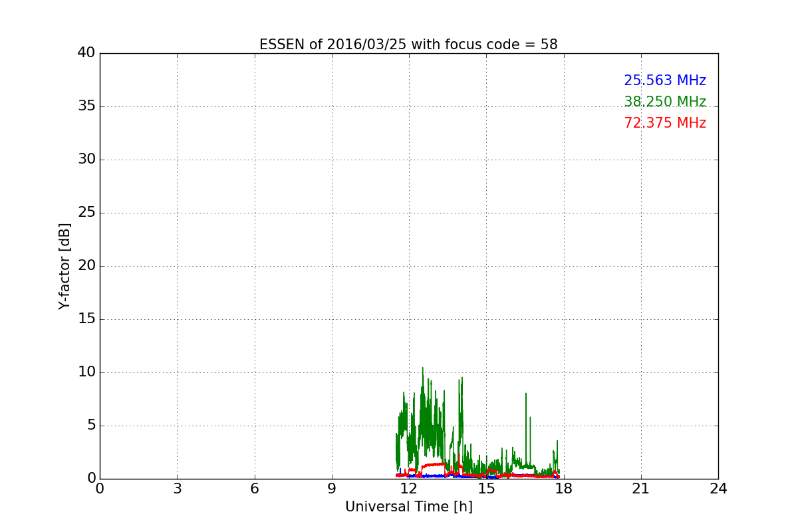Screen dimensions: 798x532
Task: Click the y-axis tick label 15
Action: (86, 319)
